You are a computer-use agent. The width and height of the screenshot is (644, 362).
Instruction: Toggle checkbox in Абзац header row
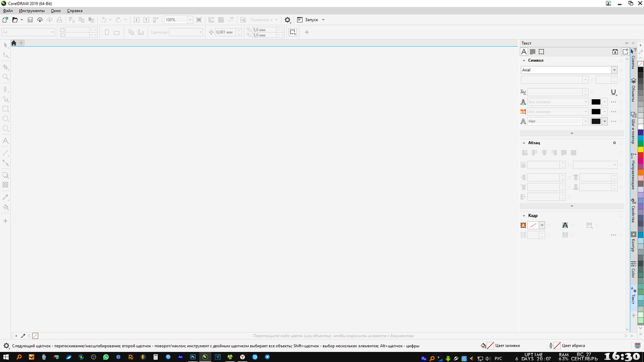(621, 143)
